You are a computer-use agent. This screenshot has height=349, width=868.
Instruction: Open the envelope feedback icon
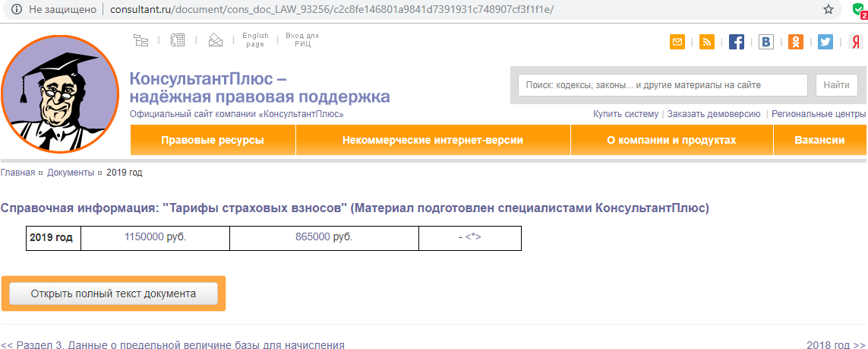coord(216,40)
